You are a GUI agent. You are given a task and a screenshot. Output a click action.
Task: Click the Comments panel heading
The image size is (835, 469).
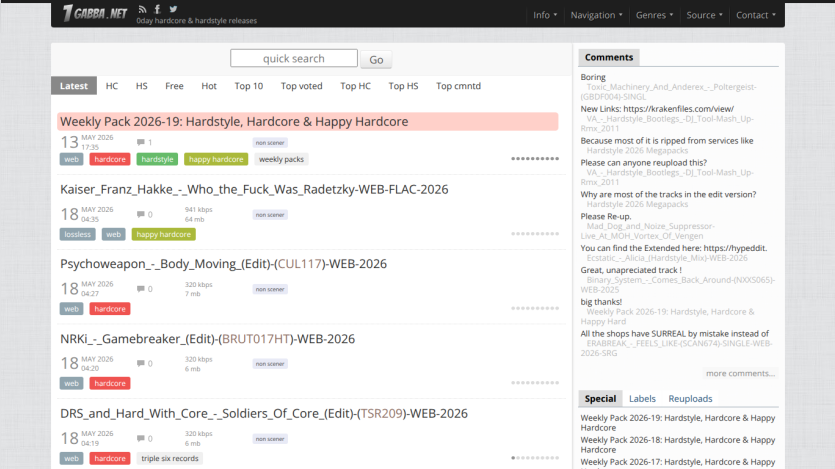tap(609, 57)
